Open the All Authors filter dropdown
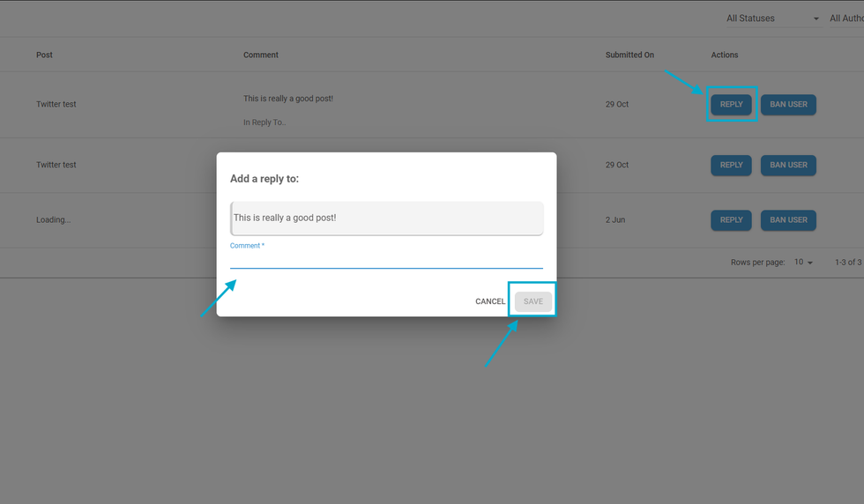Screen dimensions: 864x504 pos(846,19)
